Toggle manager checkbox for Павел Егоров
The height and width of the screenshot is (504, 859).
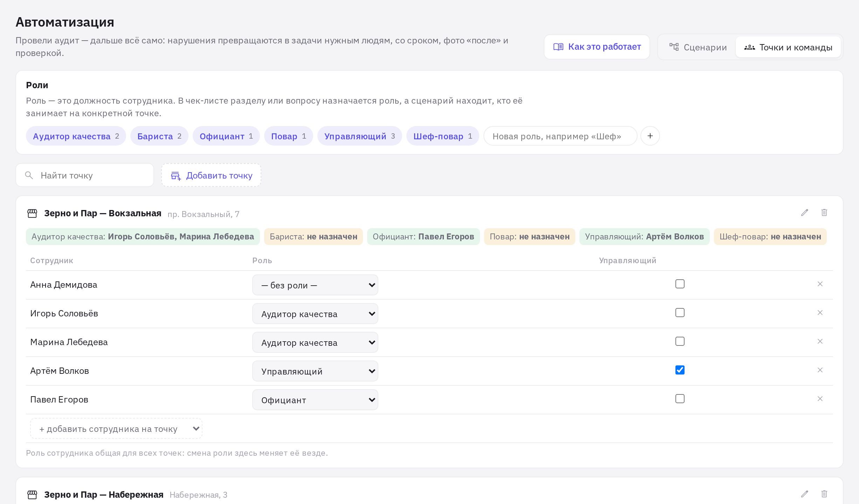coord(680,399)
